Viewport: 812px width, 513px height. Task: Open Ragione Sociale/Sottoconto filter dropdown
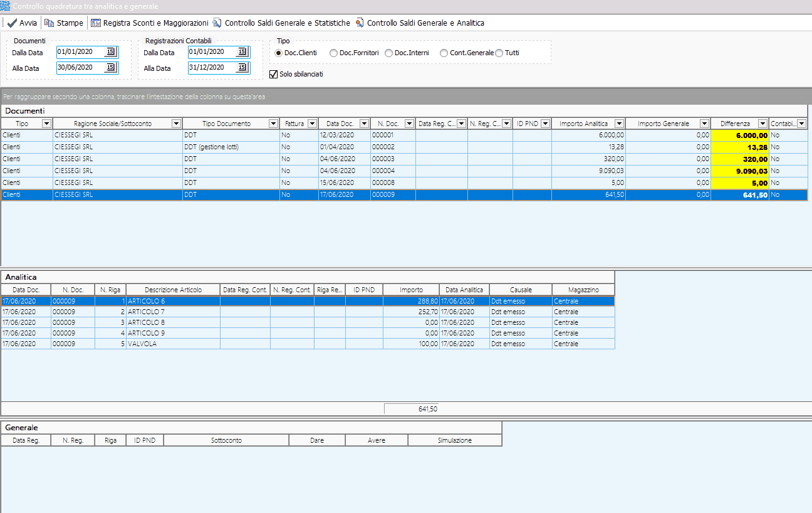(x=176, y=124)
